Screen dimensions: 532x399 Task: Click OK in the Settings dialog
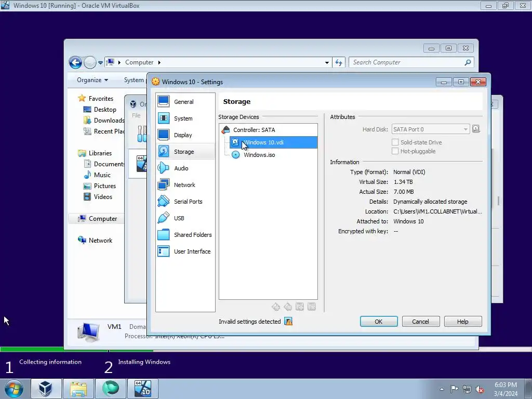[379, 322]
